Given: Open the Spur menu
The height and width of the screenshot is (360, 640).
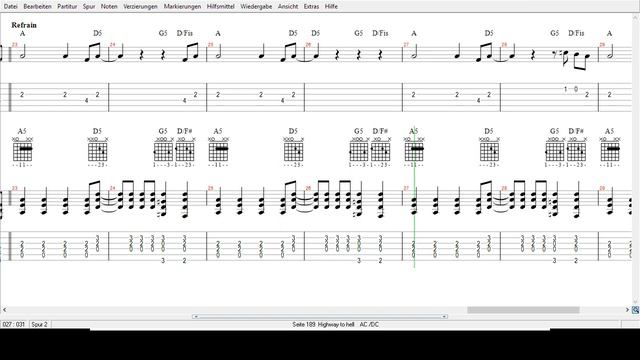Looking at the screenshot, I should [89, 7].
